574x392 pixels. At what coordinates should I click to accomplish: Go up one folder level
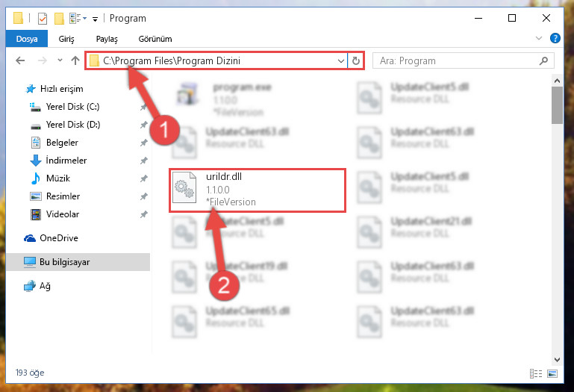click(x=75, y=60)
